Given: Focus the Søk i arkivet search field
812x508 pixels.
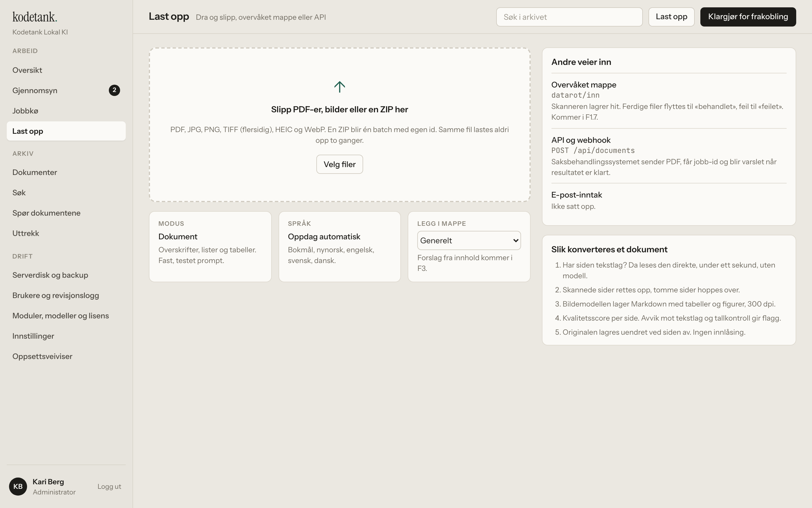Looking at the screenshot, I should (x=570, y=17).
